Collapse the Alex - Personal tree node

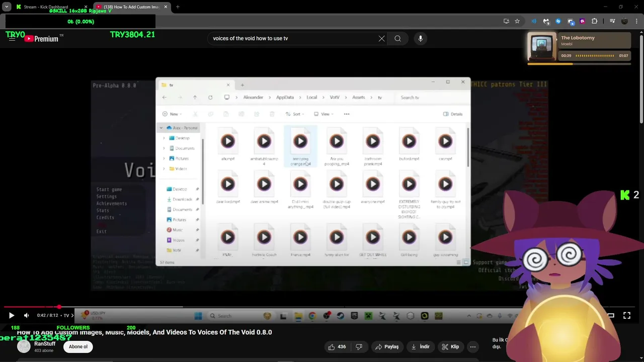pyautogui.click(x=162, y=128)
